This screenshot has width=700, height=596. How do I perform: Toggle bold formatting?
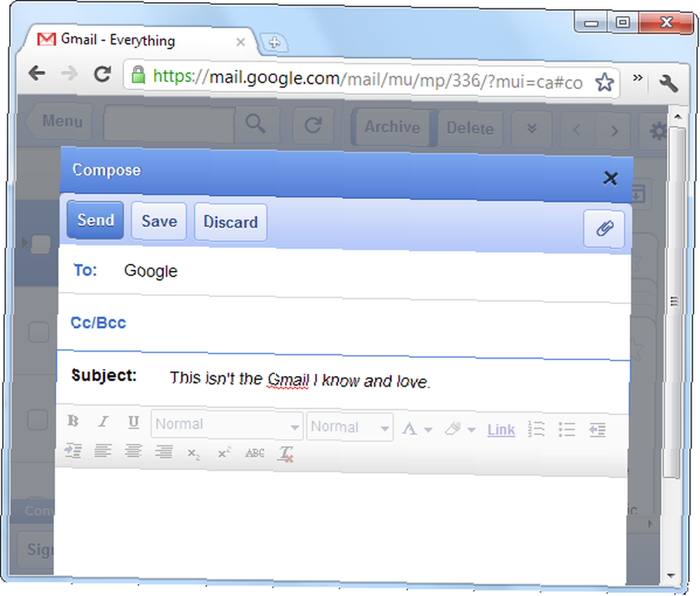[x=73, y=421]
